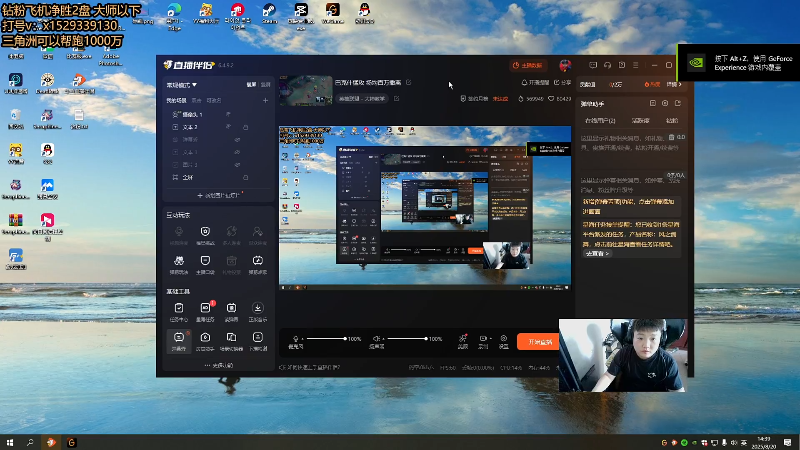
Task: Toggle the lock on the 文本 2 source
Action: click(x=245, y=127)
